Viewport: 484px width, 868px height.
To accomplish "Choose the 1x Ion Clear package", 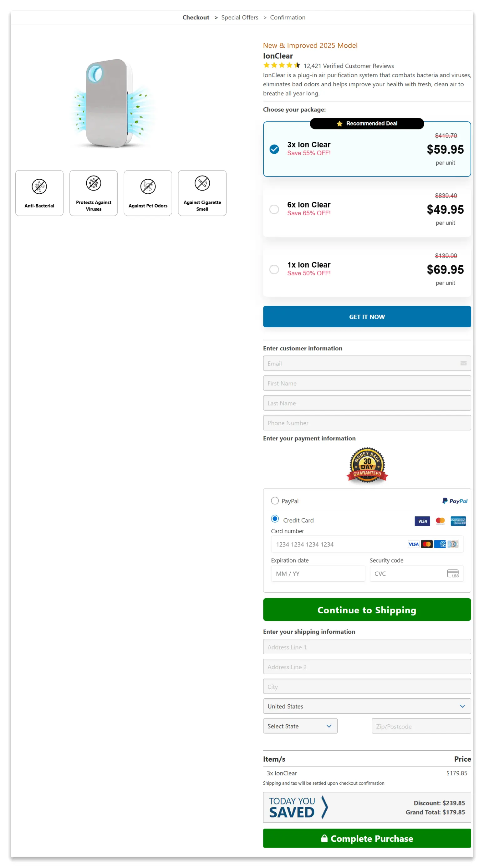I will click(x=274, y=269).
